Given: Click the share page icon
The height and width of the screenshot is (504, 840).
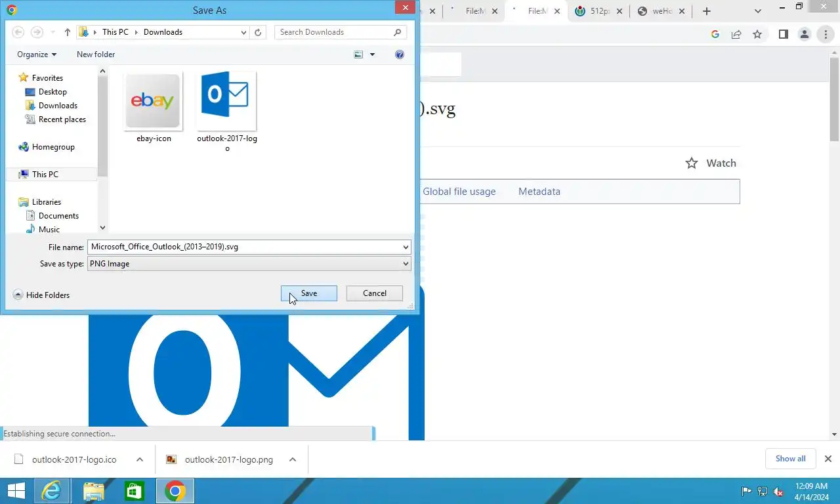Looking at the screenshot, I should click(x=736, y=34).
